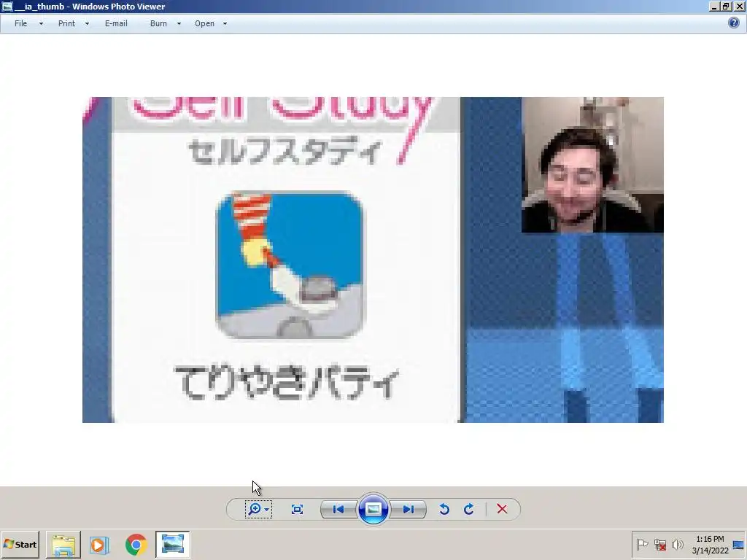Open Windows Explorer from taskbar
The width and height of the screenshot is (747, 560).
click(x=63, y=545)
